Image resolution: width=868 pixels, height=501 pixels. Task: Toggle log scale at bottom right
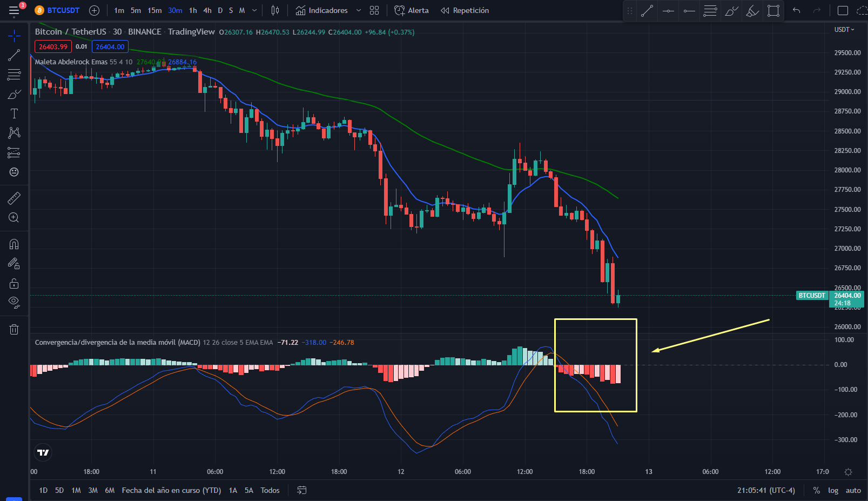[833, 490]
